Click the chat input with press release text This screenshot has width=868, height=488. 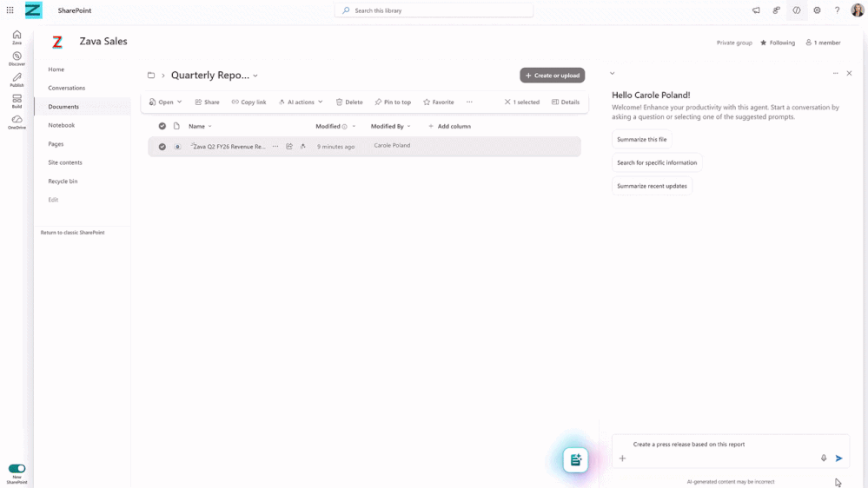[730, 451]
